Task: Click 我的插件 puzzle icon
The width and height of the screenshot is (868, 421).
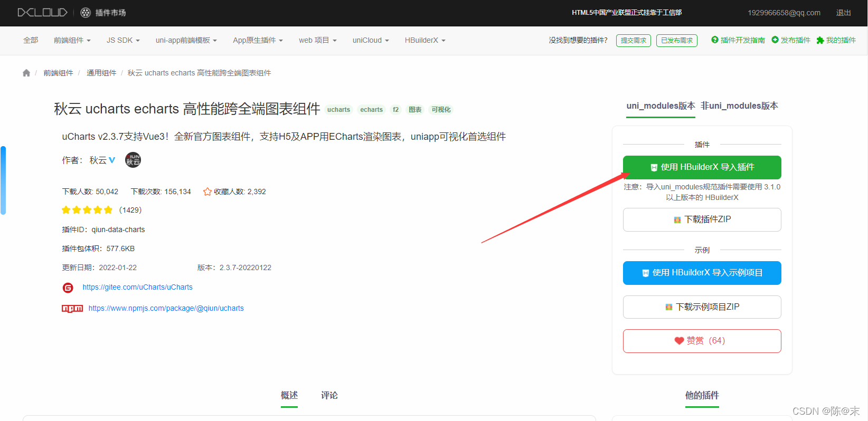Action: 820,40
